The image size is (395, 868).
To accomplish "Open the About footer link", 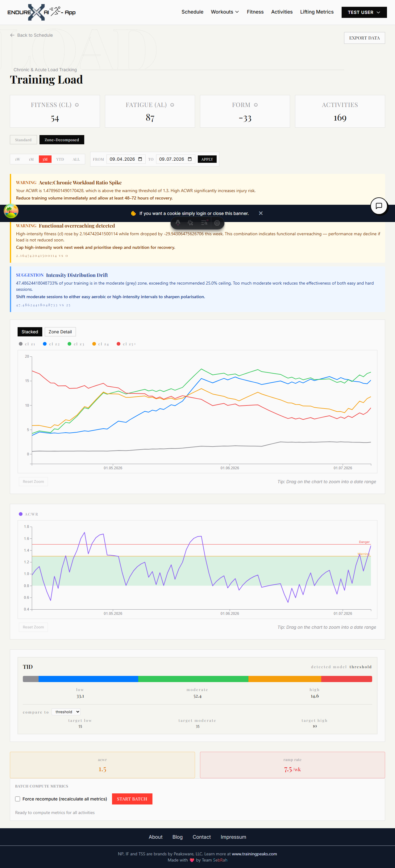I will coord(156,837).
